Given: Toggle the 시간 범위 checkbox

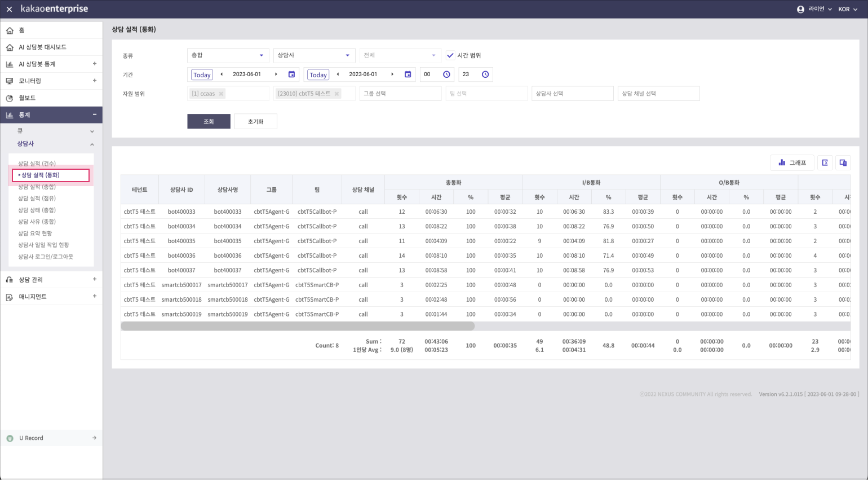Looking at the screenshot, I should 450,55.
